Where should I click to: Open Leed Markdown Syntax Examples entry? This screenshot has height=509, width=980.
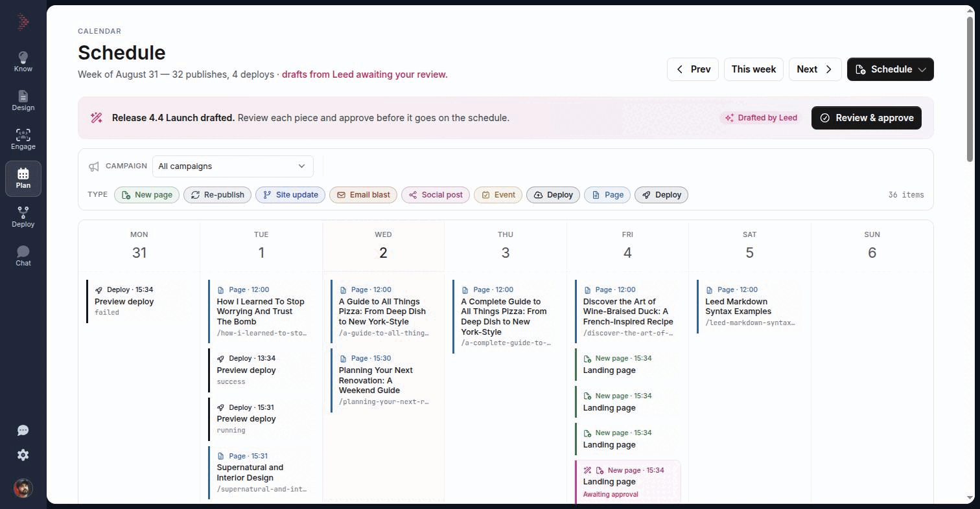pyautogui.click(x=750, y=306)
